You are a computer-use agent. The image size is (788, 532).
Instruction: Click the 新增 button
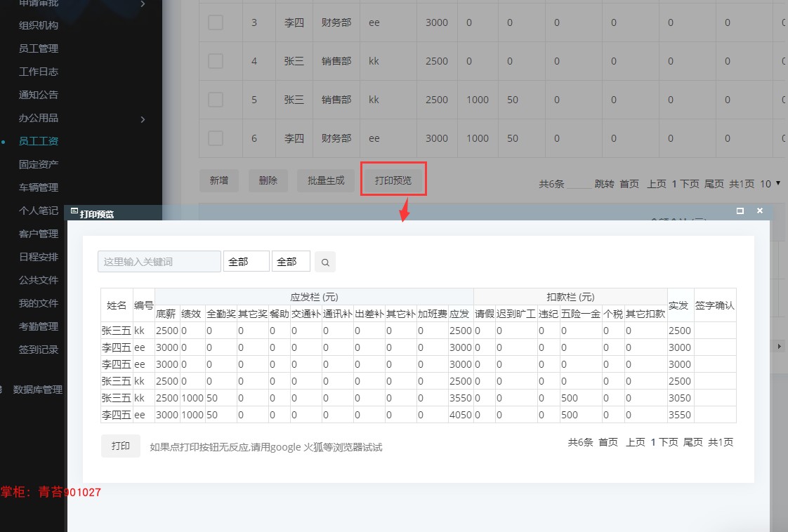[x=218, y=180]
